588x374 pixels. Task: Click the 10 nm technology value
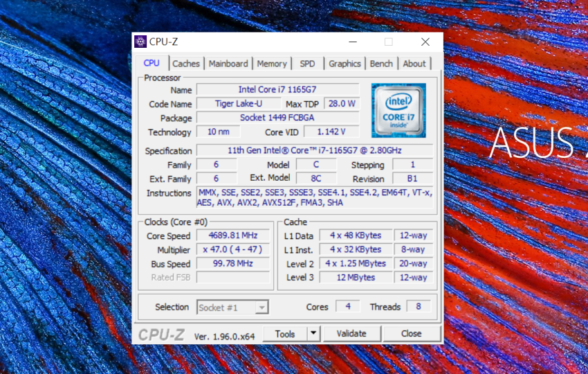click(218, 132)
